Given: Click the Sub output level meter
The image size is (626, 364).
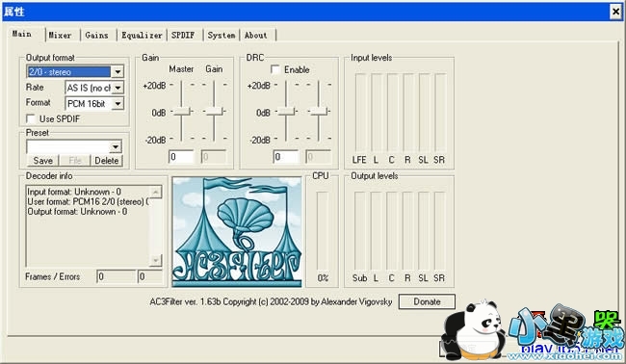Looking at the screenshot, I should (360, 231).
